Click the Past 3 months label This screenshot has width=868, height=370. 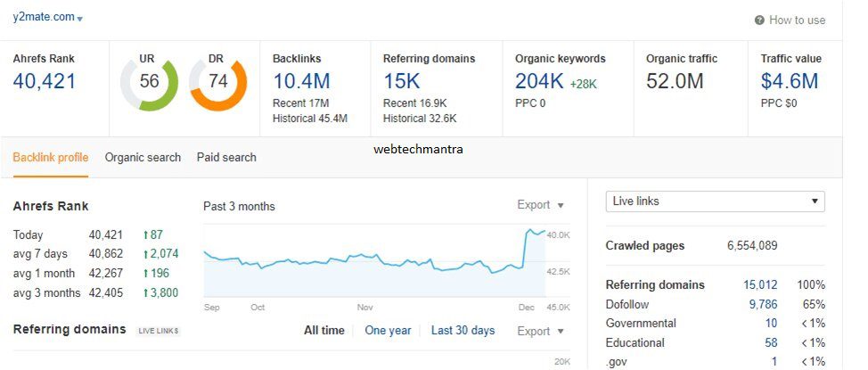point(239,207)
